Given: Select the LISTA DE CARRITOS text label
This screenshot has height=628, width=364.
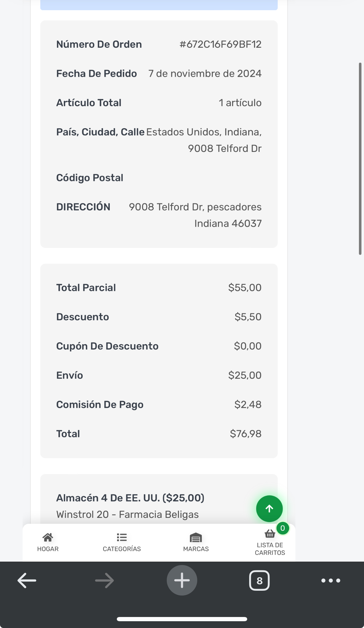Looking at the screenshot, I should (270, 549).
